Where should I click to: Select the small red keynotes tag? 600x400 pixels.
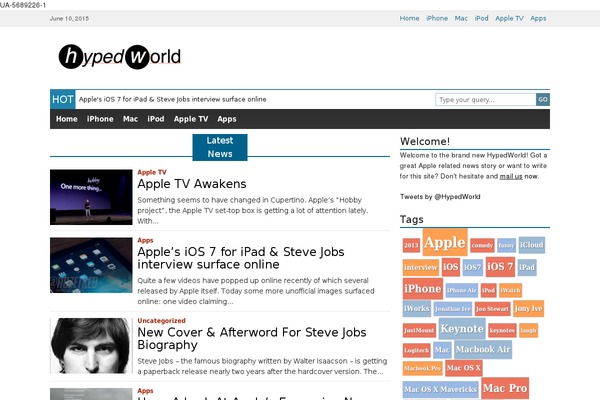[x=502, y=330]
